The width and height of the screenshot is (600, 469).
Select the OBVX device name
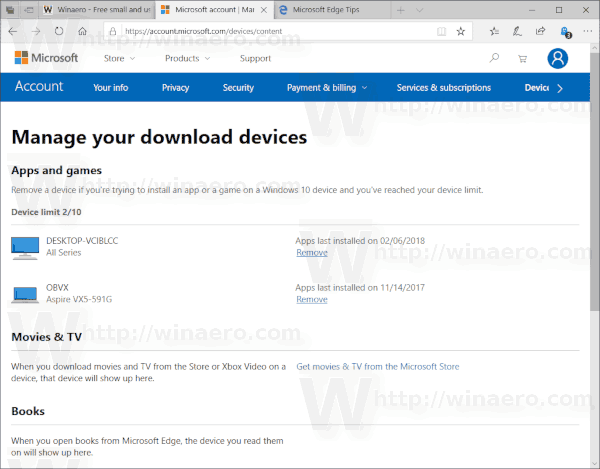pyautogui.click(x=57, y=287)
